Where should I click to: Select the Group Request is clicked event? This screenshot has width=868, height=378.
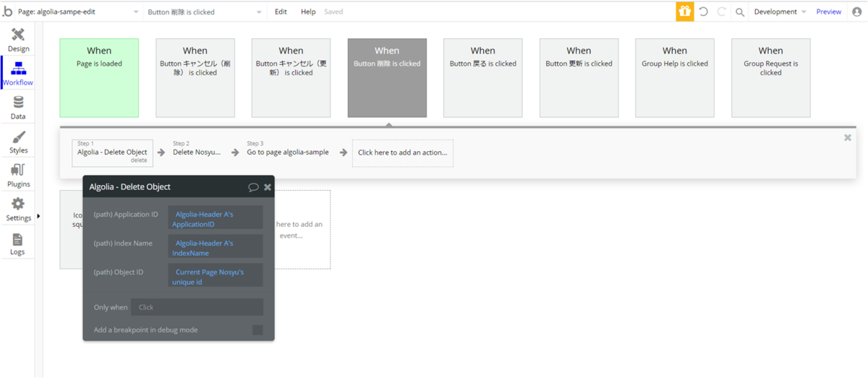pos(771,78)
